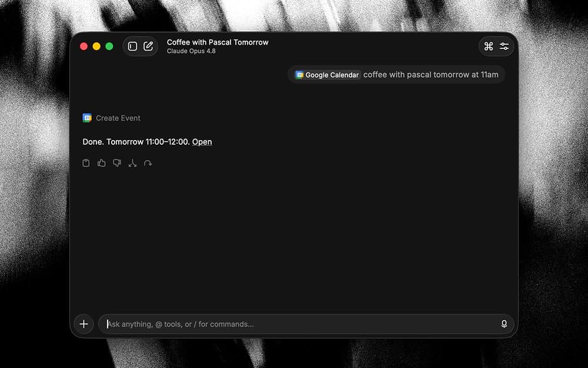The image size is (588, 368).
Task: Open the created event via Open link
Action: [202, 142]
